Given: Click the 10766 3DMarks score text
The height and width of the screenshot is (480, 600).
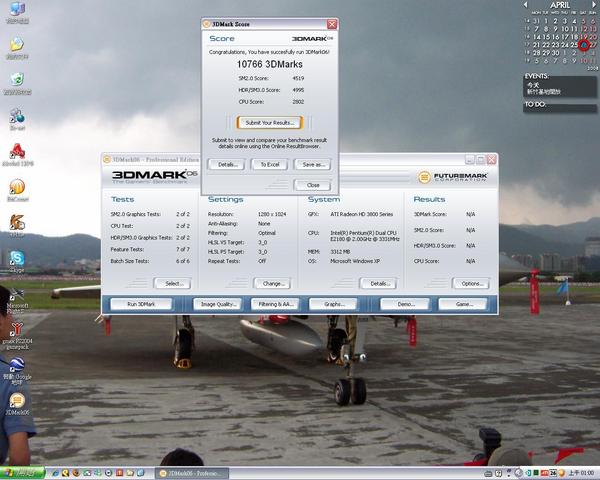Looking at the screenshot, I should [x=270, y=64].
